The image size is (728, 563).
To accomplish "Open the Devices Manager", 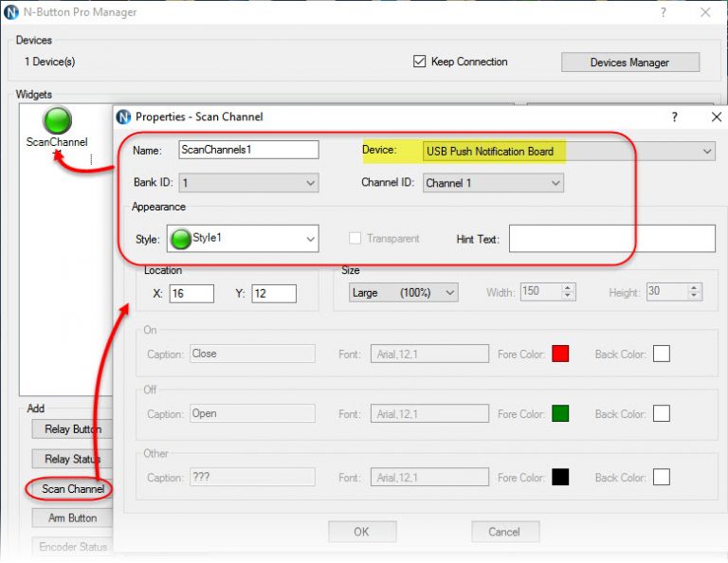I will 629,63.
